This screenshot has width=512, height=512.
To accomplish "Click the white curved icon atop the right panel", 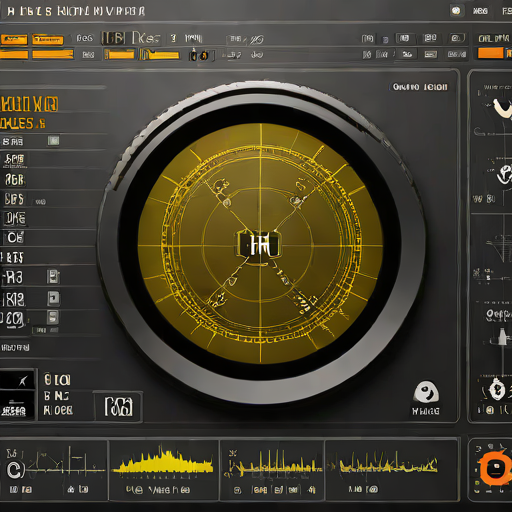I will (x=502, y=108).
